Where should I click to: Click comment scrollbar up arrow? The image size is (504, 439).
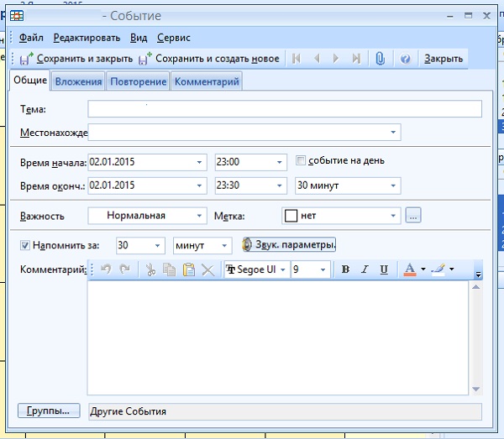[x=475, y=287]
